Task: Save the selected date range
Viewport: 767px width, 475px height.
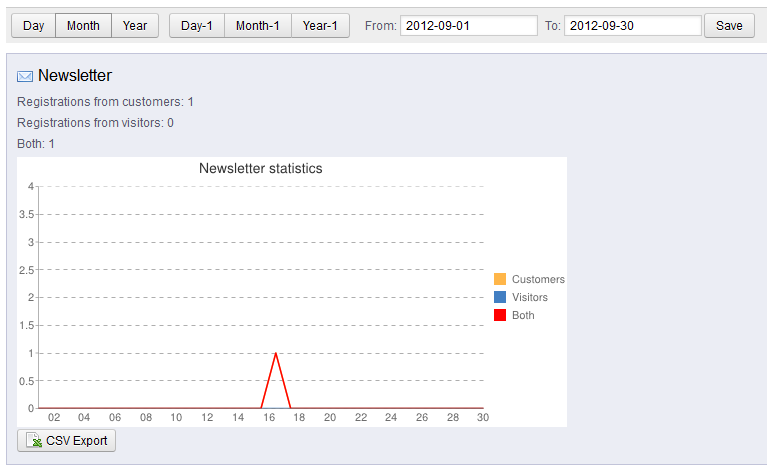Action: (729, 25)
